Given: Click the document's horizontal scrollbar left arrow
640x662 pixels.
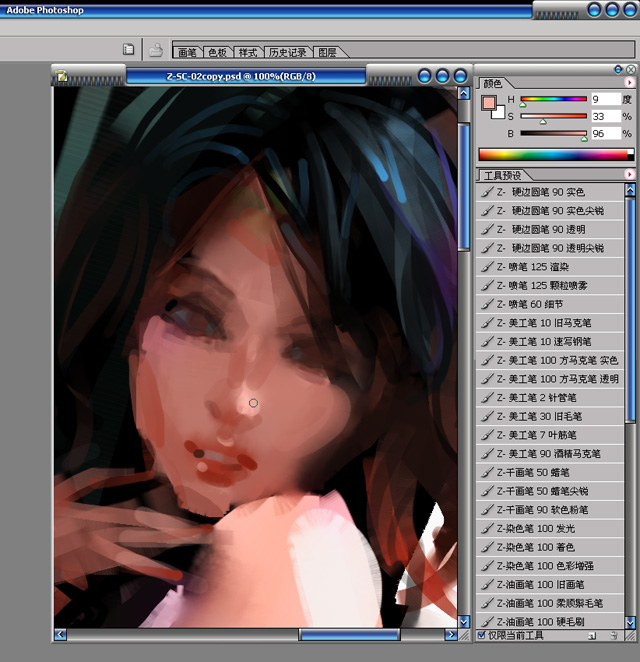Looking at the screenshot, I should 60,634.
